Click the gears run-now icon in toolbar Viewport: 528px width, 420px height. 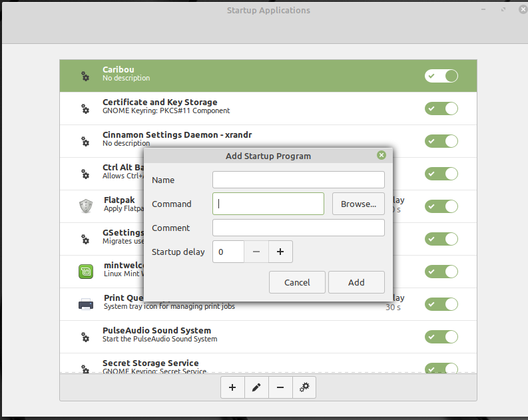point(304,387)
